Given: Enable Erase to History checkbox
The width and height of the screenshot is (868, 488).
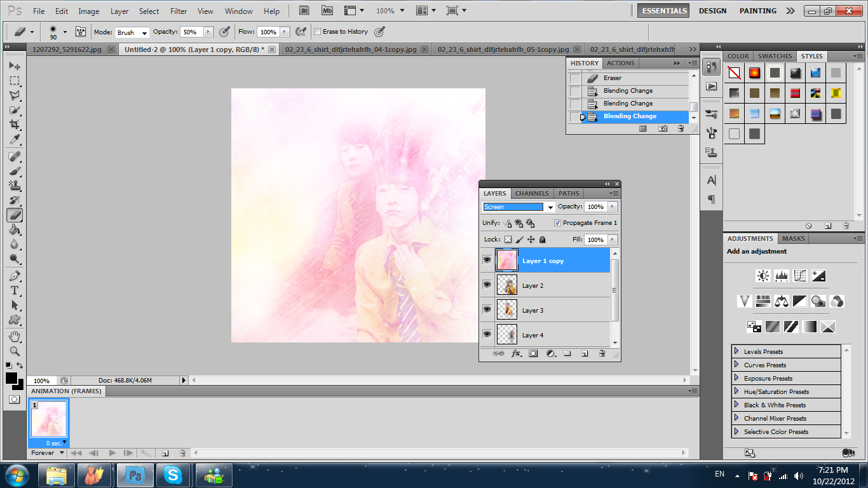Looking at the screenshot, I should (318, 31).
